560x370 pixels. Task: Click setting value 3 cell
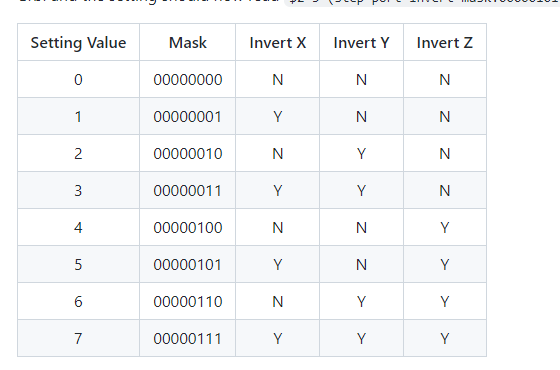pyautogui.click(x=79, y=190)
